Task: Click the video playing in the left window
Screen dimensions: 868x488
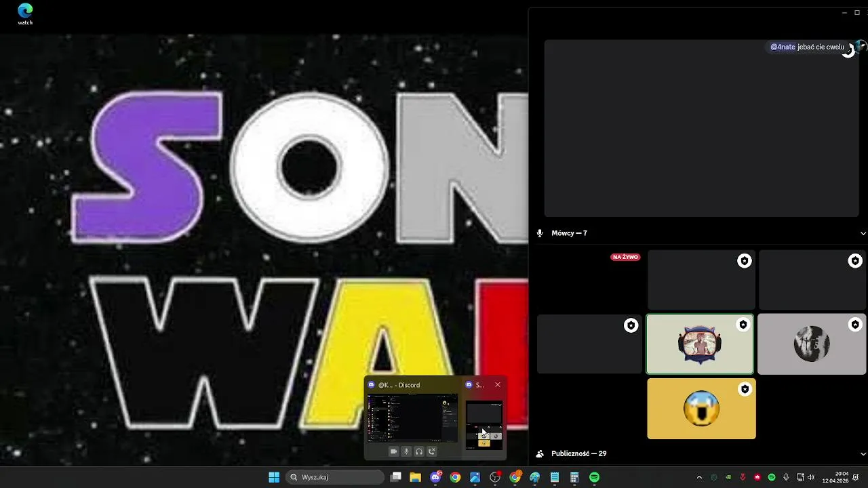Action: tap(264, 249)
